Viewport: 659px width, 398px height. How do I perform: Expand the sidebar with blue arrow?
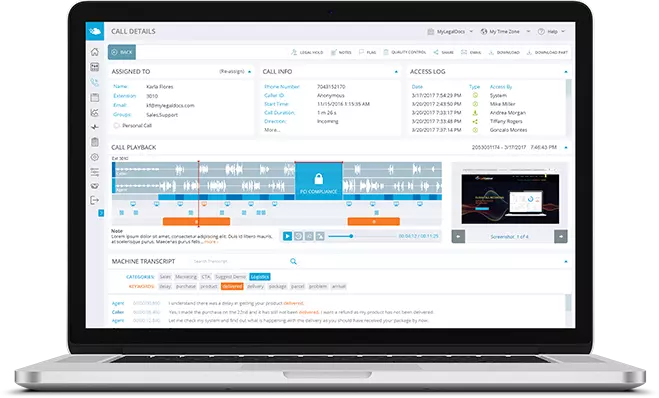click(x=101, y=213)
